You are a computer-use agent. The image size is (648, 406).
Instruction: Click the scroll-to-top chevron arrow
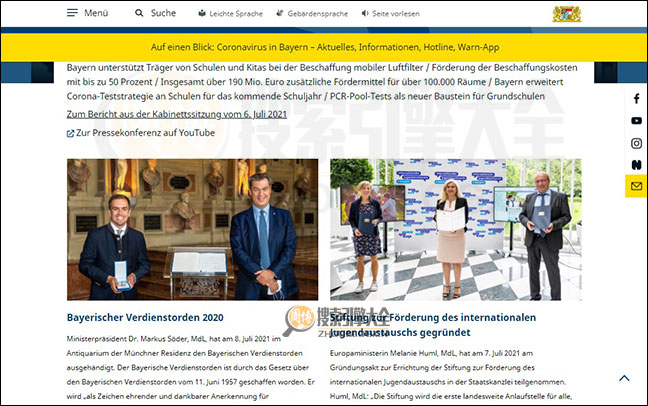624,378
